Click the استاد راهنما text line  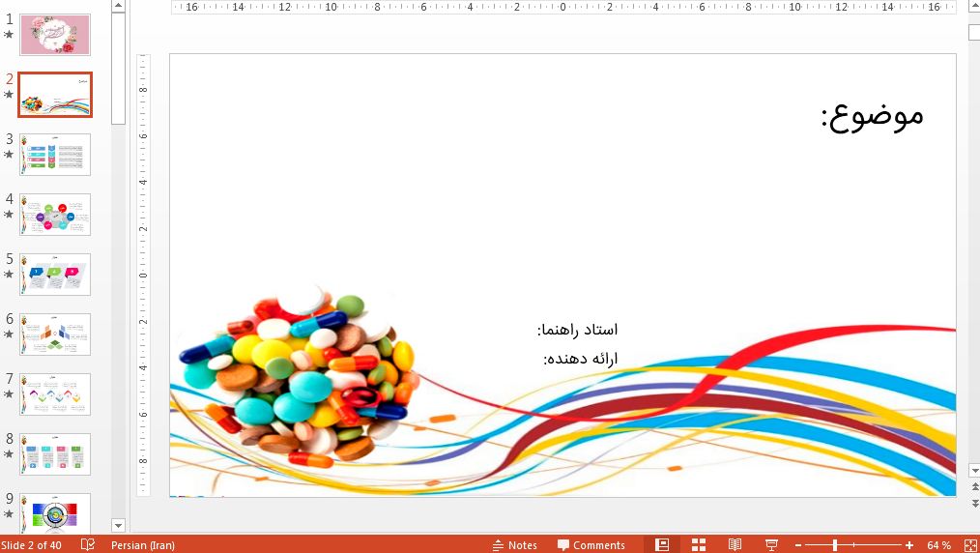pos(578,331)
